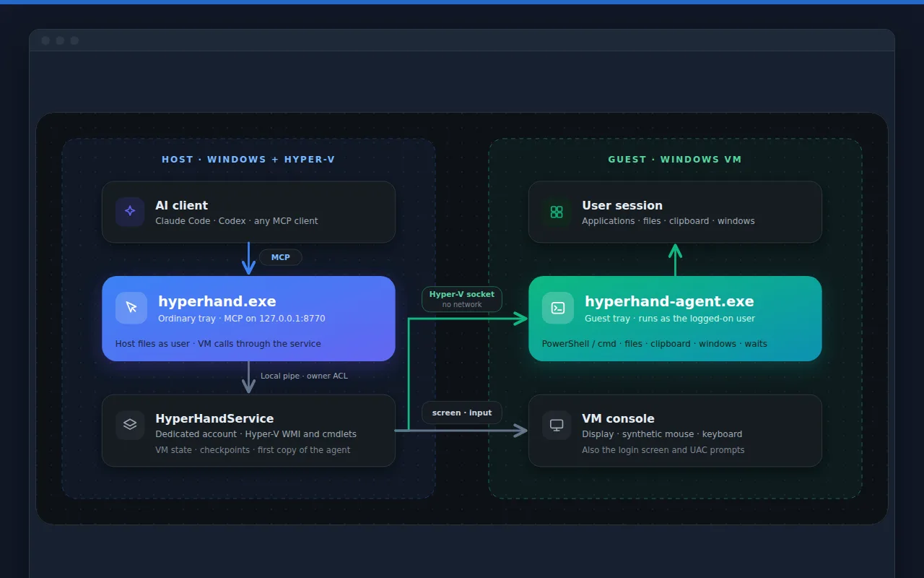Viewport: 924px width, 578px height.
Task: Click the "HyperHandService" title
Action: click(214, 418)
